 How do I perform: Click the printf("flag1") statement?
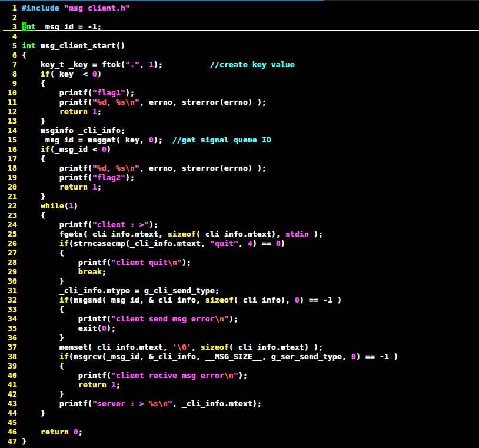[x=97, y=93]
